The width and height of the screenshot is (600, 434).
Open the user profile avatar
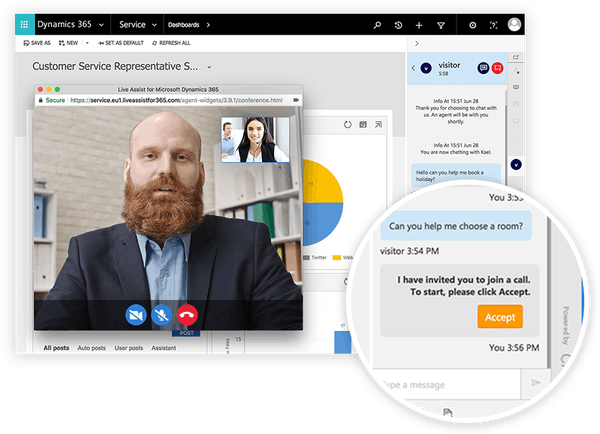pos(514,24)
